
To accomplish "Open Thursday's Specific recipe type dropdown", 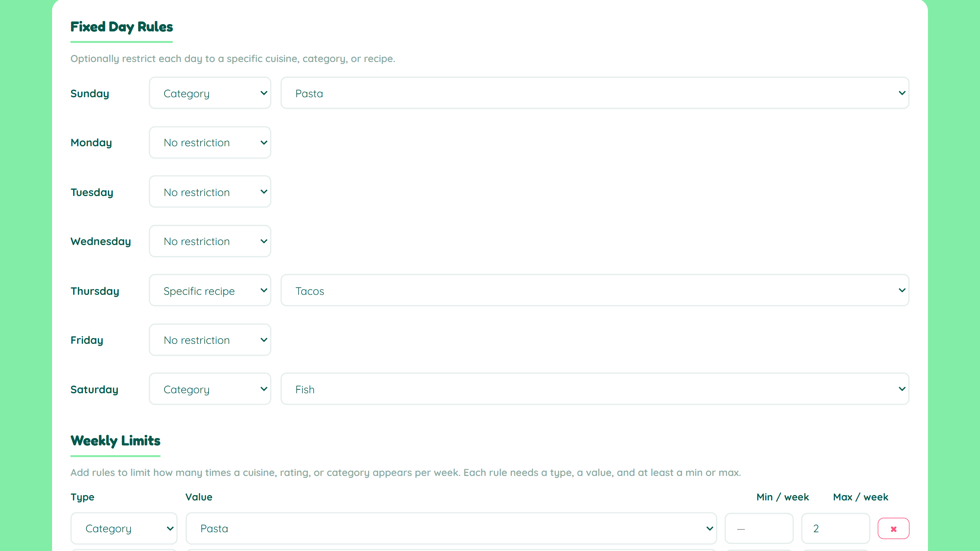I will point(210,290).
